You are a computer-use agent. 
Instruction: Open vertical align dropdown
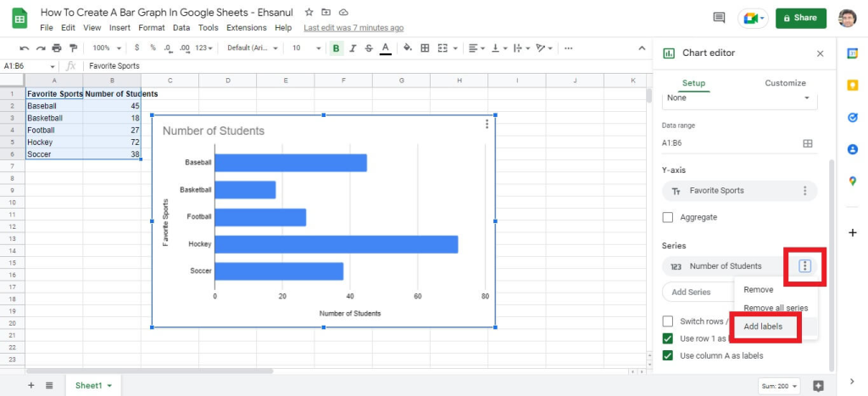[498, 48]
